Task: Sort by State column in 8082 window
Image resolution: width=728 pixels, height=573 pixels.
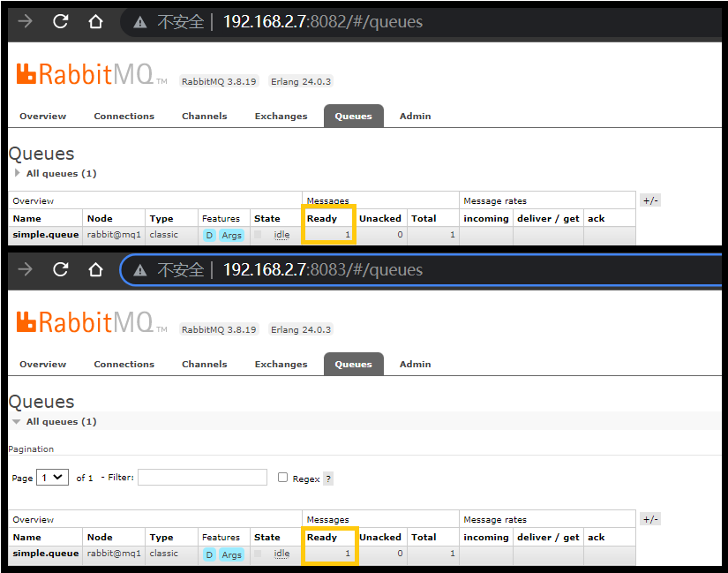Action: click(x=267, y=218)
